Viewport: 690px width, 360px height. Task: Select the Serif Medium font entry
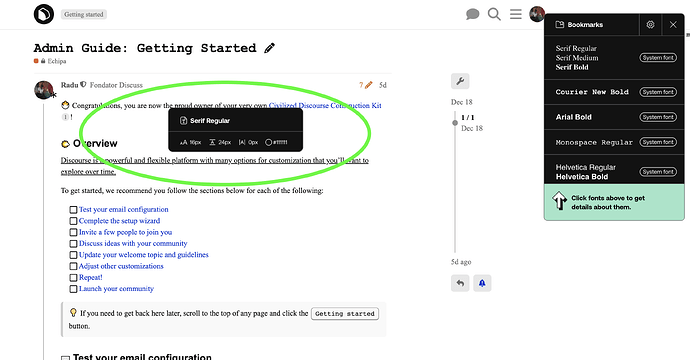(x=577, y=58)
